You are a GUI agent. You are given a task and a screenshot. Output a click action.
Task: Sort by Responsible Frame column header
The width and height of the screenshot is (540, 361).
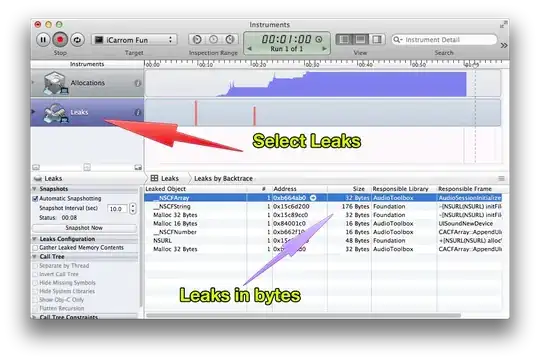[x=470, y=189]
